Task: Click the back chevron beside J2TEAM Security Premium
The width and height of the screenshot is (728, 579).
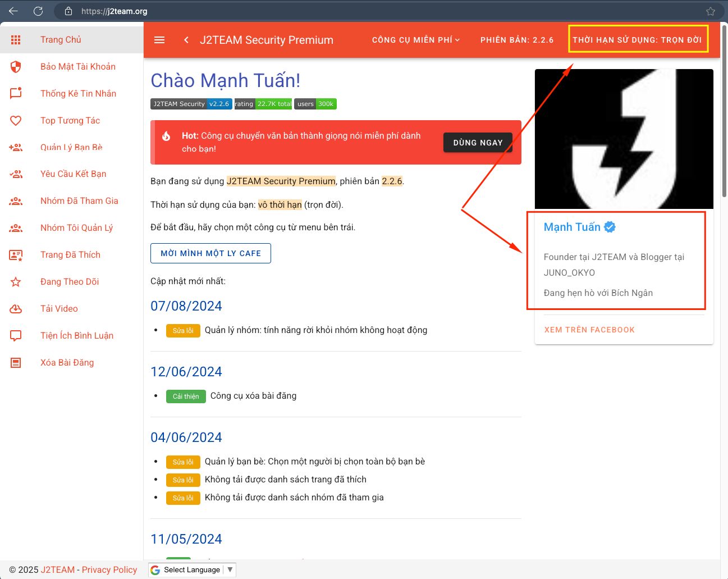Action: pyautogui.click(x=186, y=40)
